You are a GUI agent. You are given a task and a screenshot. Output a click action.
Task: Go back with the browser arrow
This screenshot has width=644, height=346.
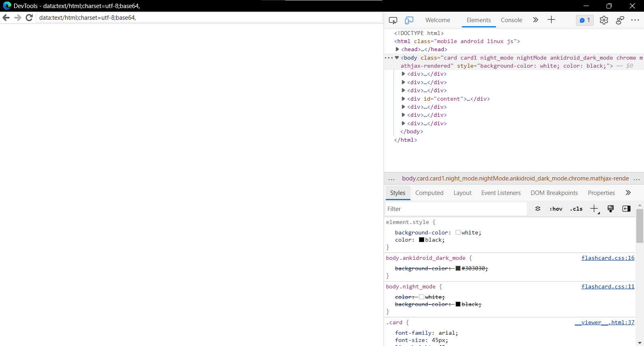coord(6,18)
